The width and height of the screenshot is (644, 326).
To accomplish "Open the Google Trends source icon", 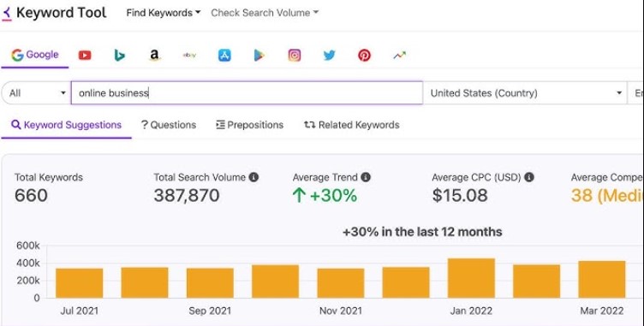I will [400, 55].
